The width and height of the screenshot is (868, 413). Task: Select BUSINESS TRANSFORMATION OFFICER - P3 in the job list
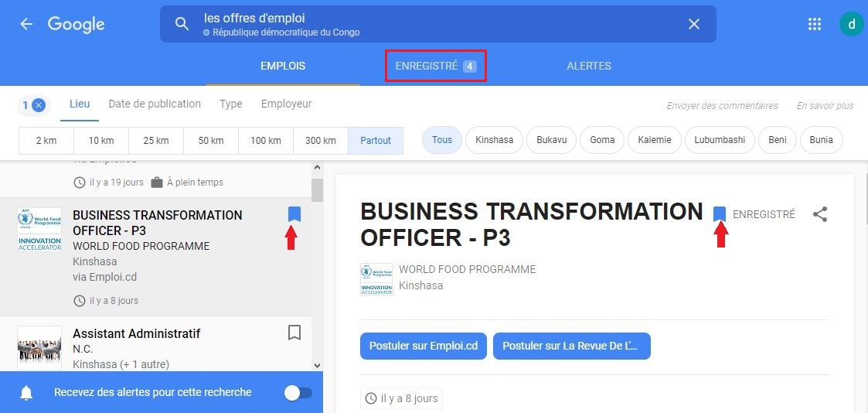point(158,223)
